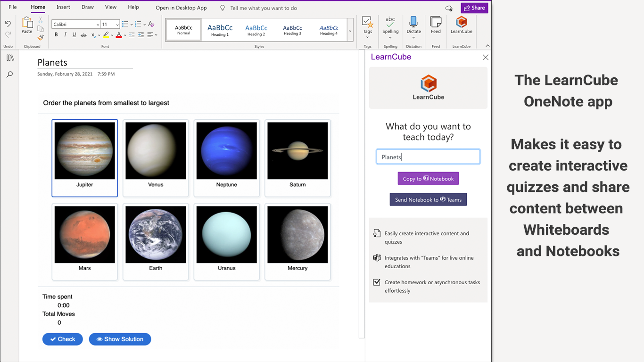
Task: Apply yellow text highlight color
Action: [x=106, y=35]
